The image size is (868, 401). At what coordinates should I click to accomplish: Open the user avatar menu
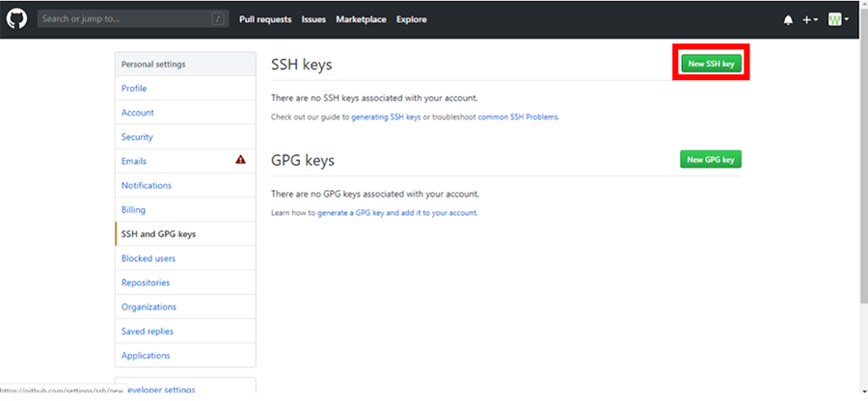click(838, 19)
